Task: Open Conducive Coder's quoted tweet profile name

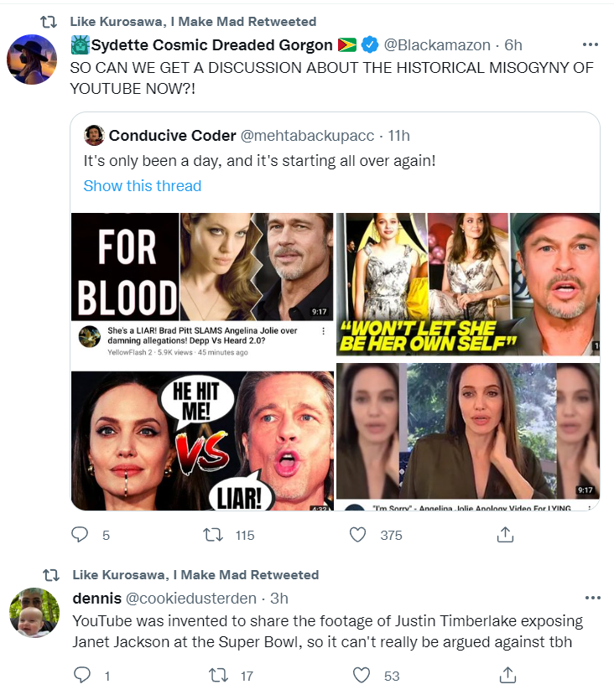Action: click(x=159, y=136)
